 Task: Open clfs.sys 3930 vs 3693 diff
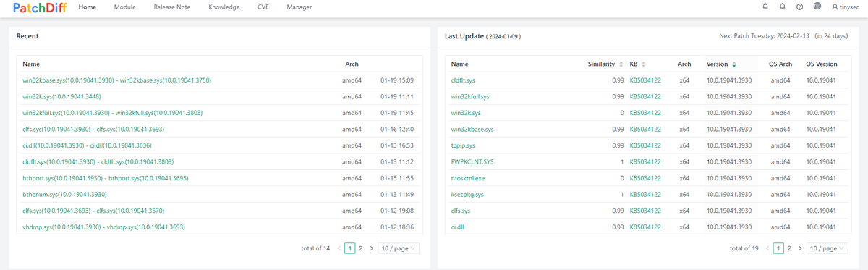click(93, 129)
